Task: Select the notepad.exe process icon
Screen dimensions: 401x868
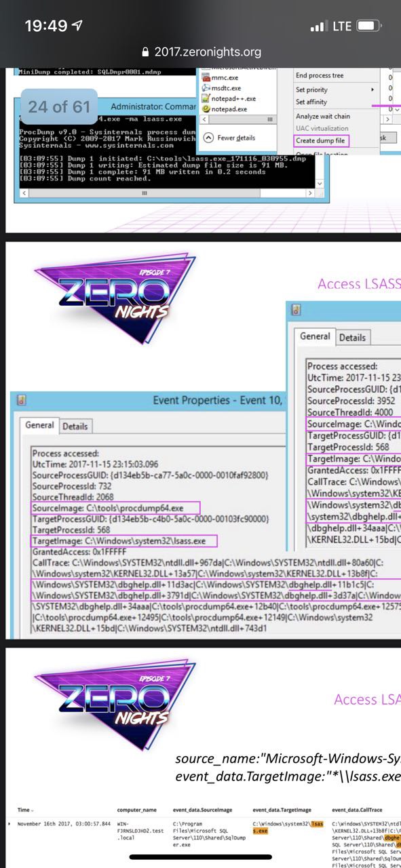Action: pyautogui.click(x=206, y=108)
